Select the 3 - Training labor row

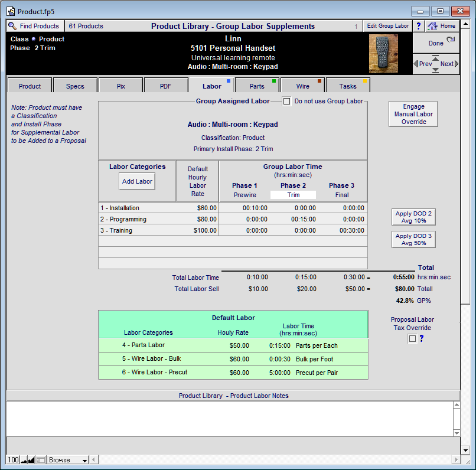(233, 230)
